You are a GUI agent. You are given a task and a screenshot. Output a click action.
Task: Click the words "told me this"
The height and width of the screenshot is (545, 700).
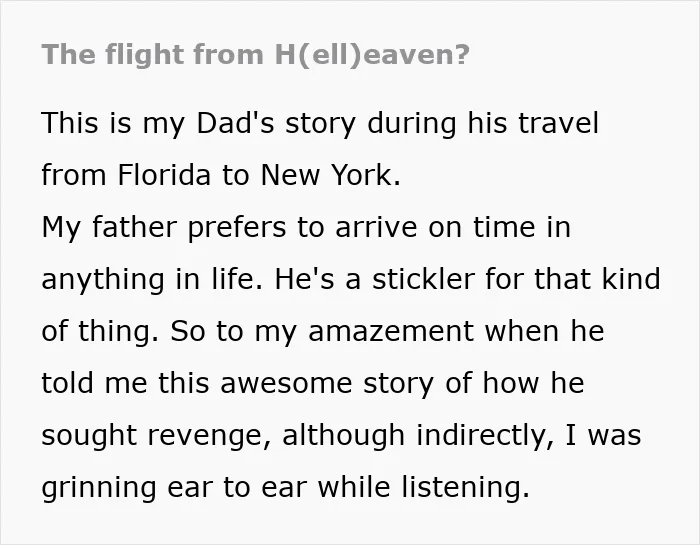coord(125,383)
